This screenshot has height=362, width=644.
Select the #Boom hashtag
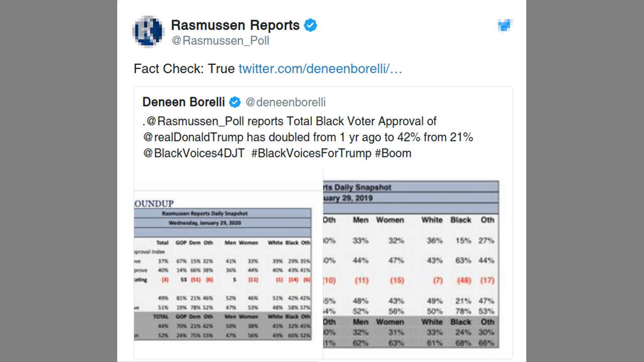393,153
